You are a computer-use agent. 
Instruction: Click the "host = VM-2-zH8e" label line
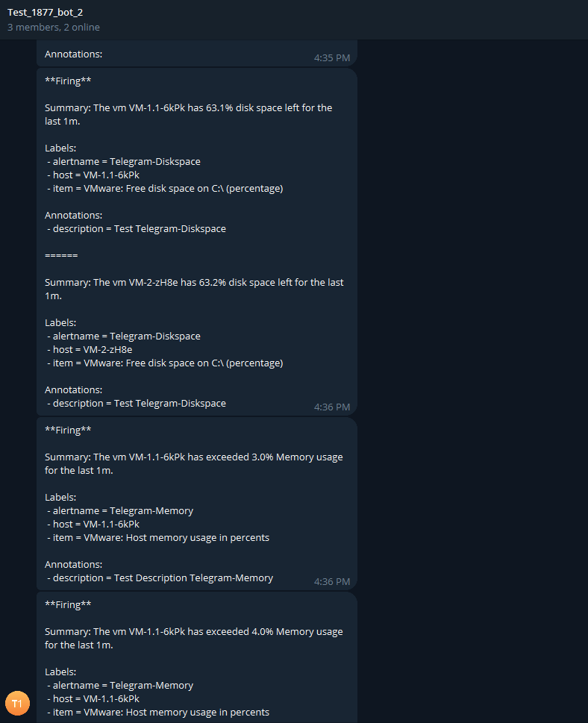pos(93,349)
